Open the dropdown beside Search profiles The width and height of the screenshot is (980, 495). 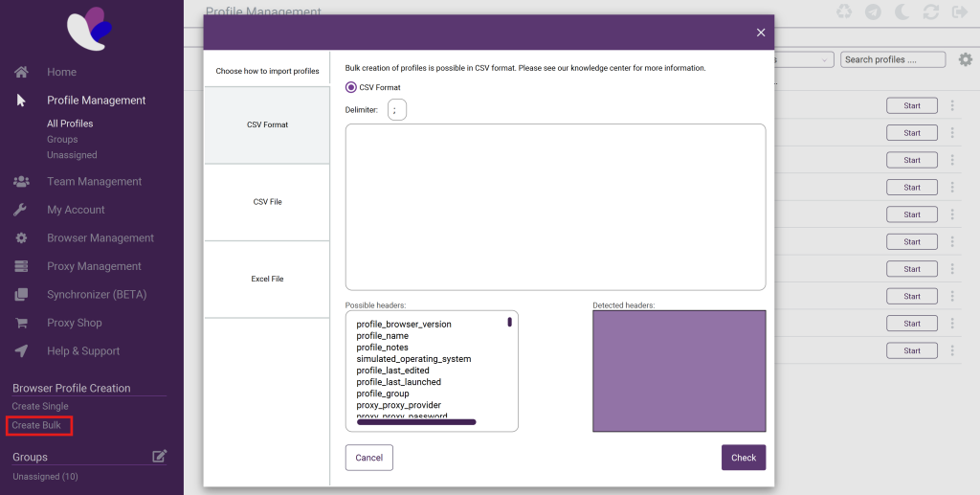[x=804, y=59]
